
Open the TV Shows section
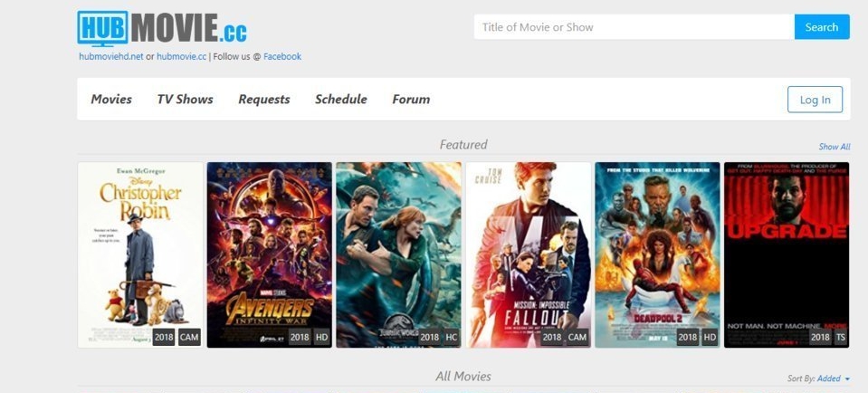[x=185, y=99]
